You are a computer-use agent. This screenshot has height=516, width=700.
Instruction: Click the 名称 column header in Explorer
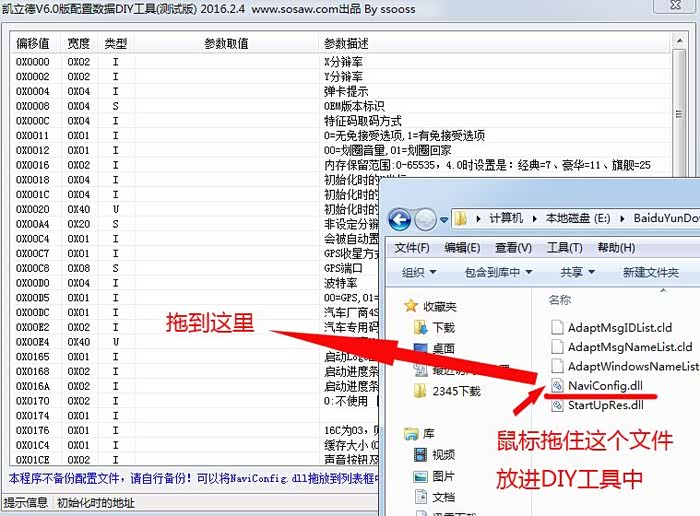(559, 300)
